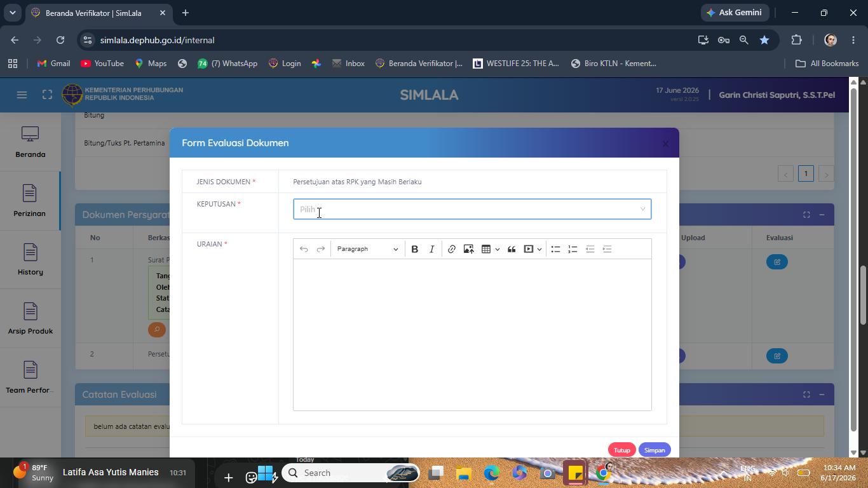Toggle fullscreen icon in SIMLALA header
The width and height of the screenshot is (868, 488).
click(x=47, y=95)
